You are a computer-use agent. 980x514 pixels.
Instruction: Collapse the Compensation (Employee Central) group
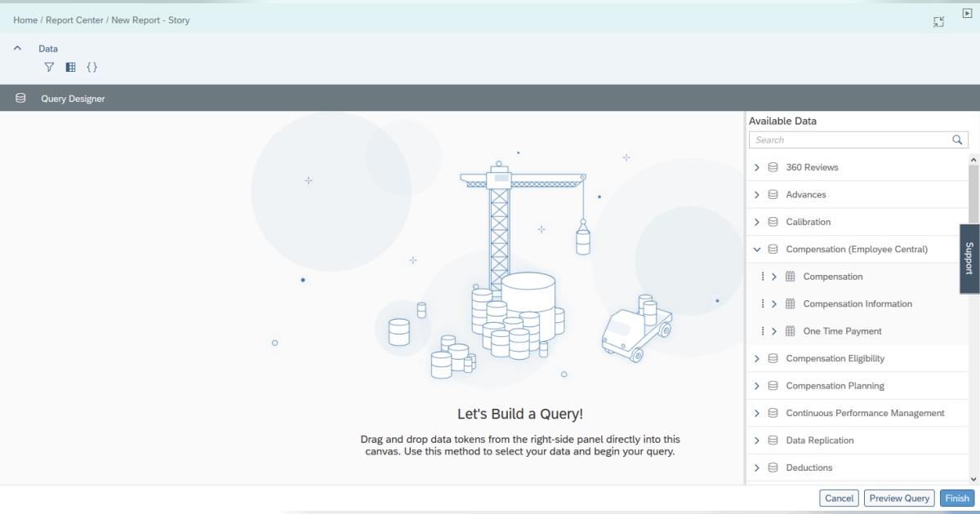click(x=757, y=249)
